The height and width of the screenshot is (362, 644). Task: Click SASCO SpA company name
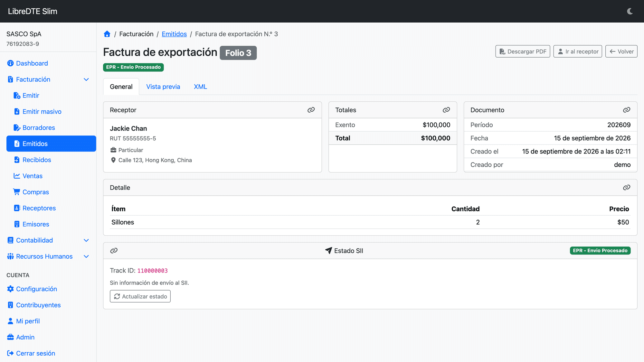tap(24, 34)
